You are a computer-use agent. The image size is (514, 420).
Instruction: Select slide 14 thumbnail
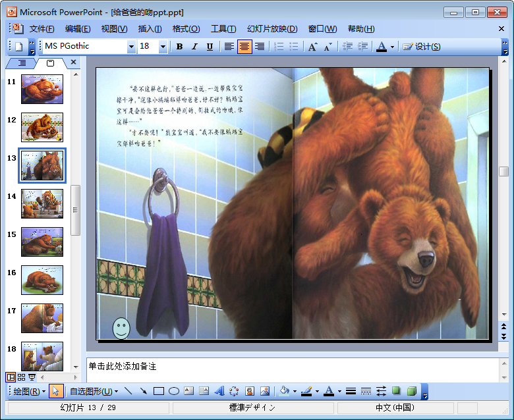coord(42,203)
